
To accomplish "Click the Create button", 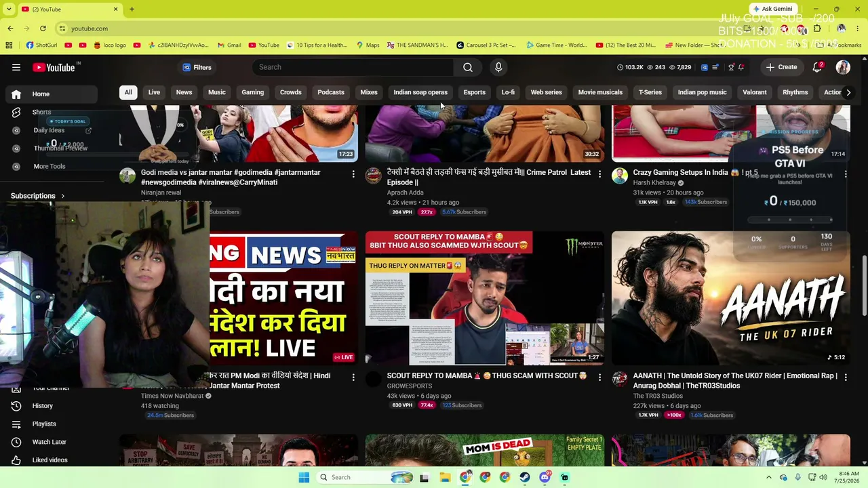I will [x=781, y=67].
